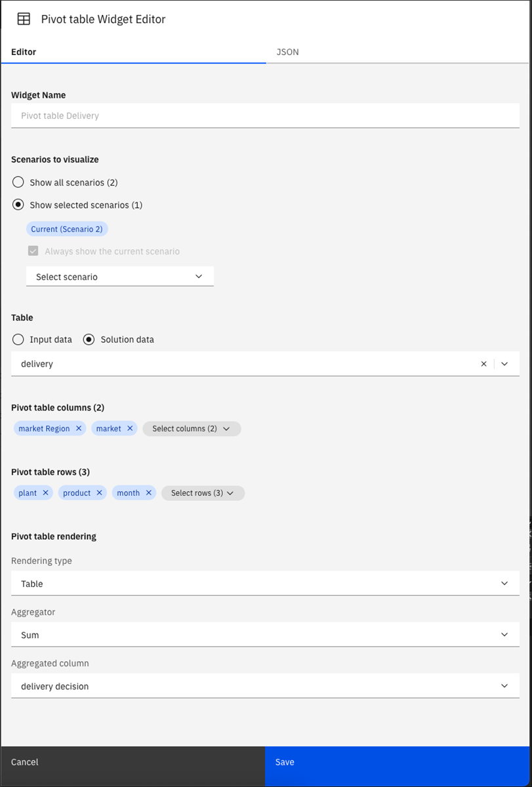532x787 pixels.
Task: Clear the delivery table selection
Action: coord(484,363)
